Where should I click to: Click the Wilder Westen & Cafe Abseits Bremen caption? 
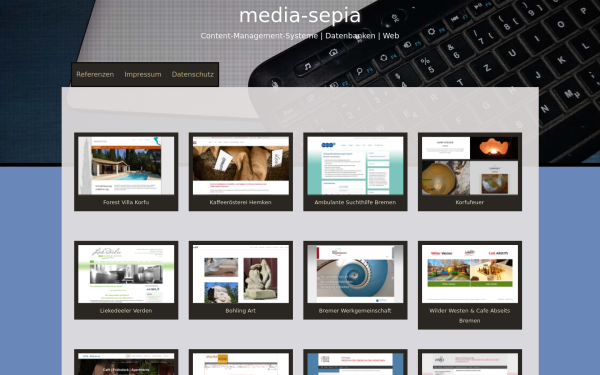(470, 315)
